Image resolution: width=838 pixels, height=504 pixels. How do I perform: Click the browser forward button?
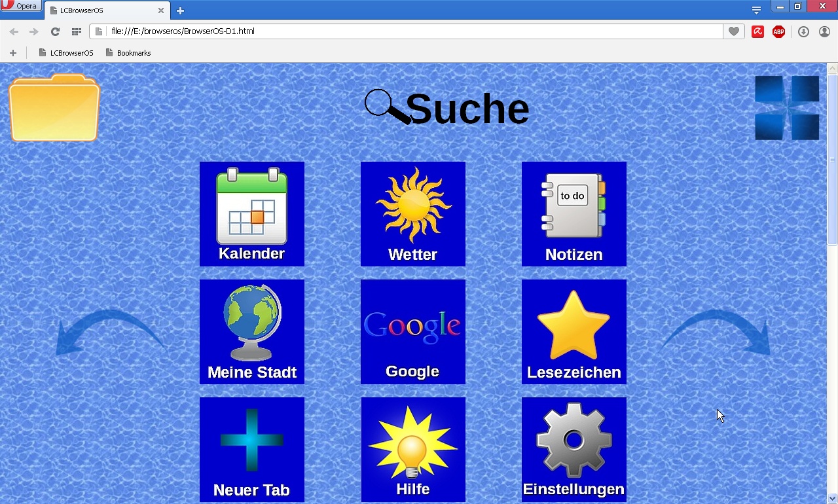(34, 31)
